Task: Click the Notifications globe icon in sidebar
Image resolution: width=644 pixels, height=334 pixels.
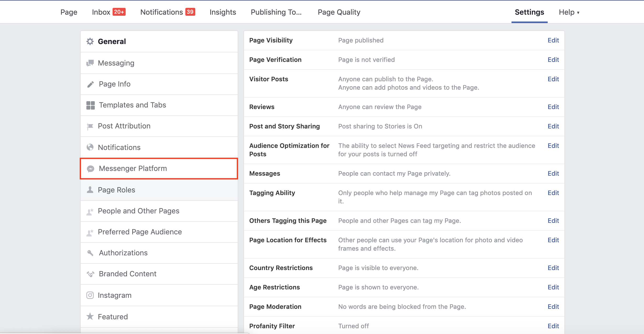Action: pyautogui.click(x=90, y=147)
